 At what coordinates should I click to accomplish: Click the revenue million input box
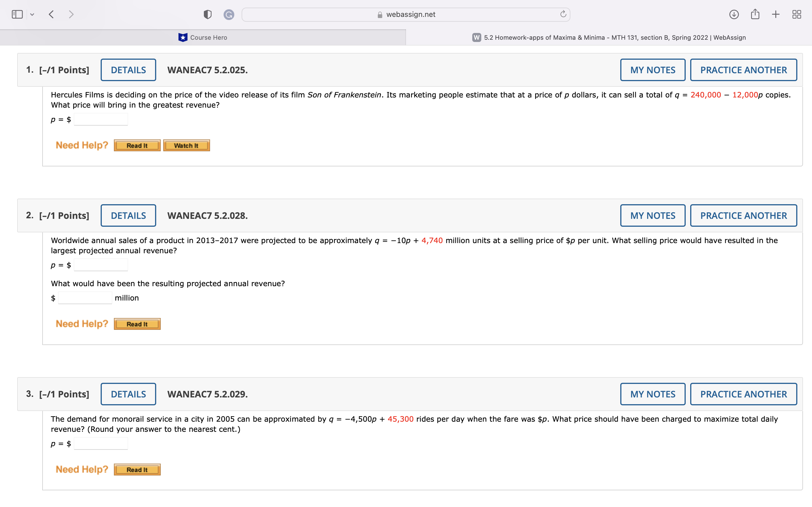point(85,297)
